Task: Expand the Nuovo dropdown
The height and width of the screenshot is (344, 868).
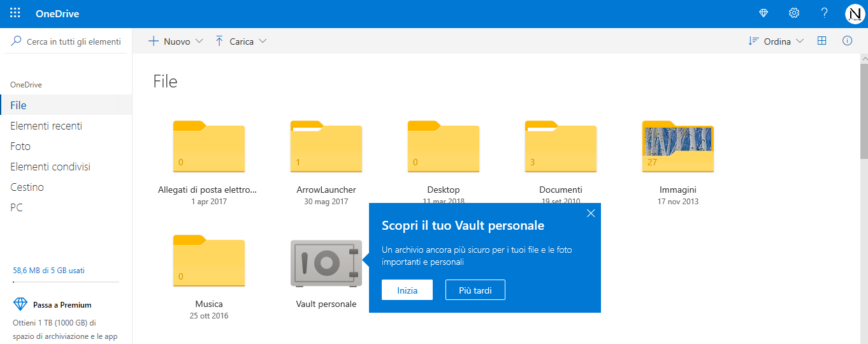Action: (199, 41)
